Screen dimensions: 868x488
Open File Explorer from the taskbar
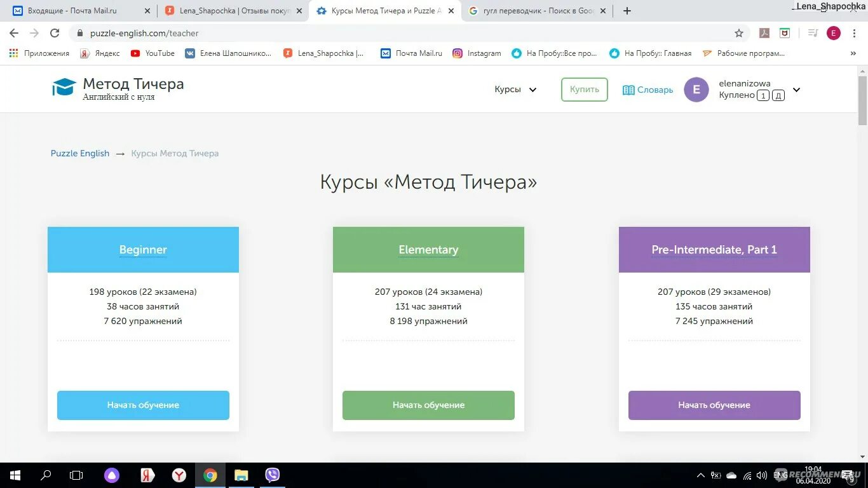241,475
